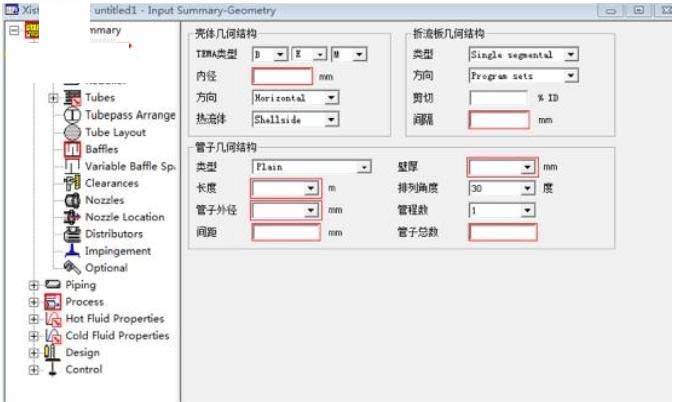This screenshot has width=679, height=402.
Task: Expand the Hot Fluid Properties node
Action: point(33,319)
